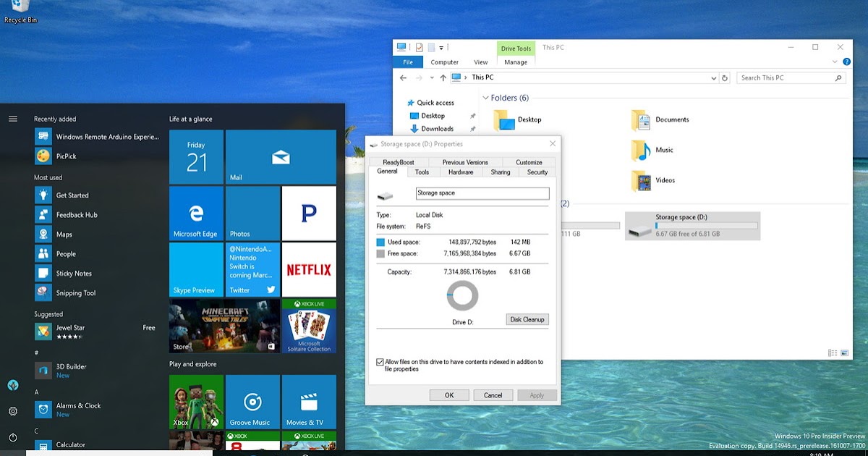Switch to Tools tab in Properties
Image resolution: width=868 pixels, height=456 pixels.
point(422,172)
